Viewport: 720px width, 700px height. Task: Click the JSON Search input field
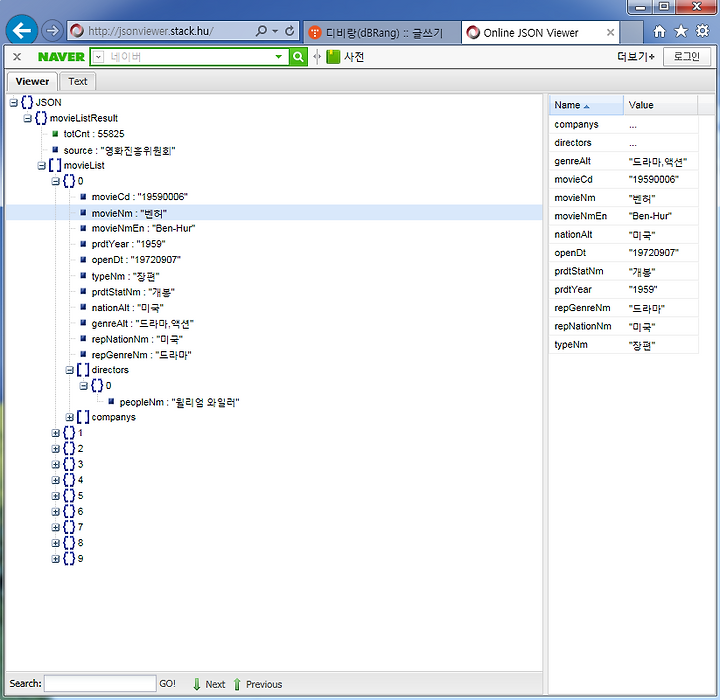click(x=100, y=683)
